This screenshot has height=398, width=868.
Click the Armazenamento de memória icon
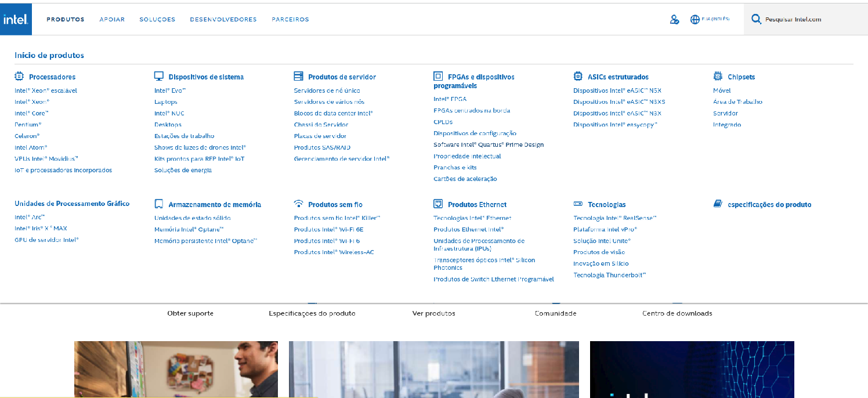[x=159, y=204]
